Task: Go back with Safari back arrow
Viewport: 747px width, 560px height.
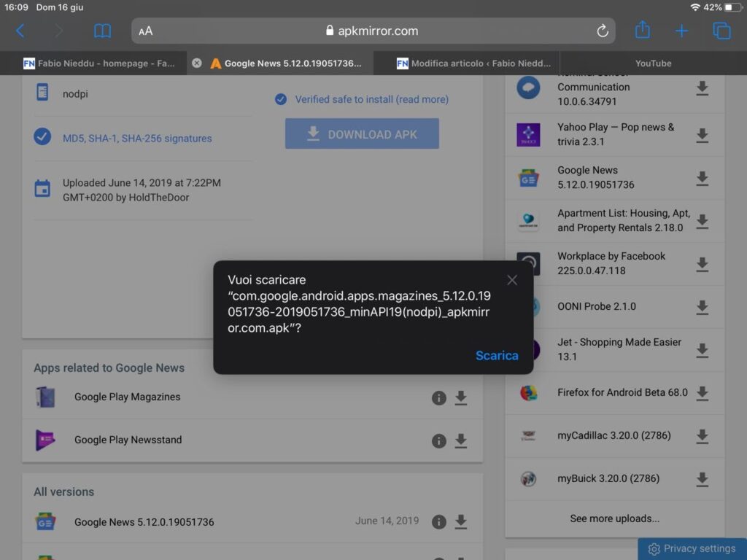Action: 20,31
